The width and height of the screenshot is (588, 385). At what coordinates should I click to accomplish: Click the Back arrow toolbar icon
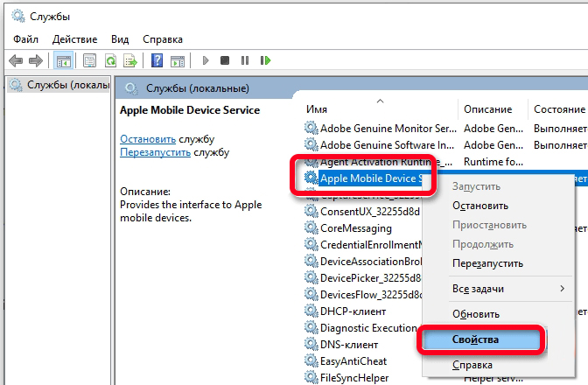point(16,60)
